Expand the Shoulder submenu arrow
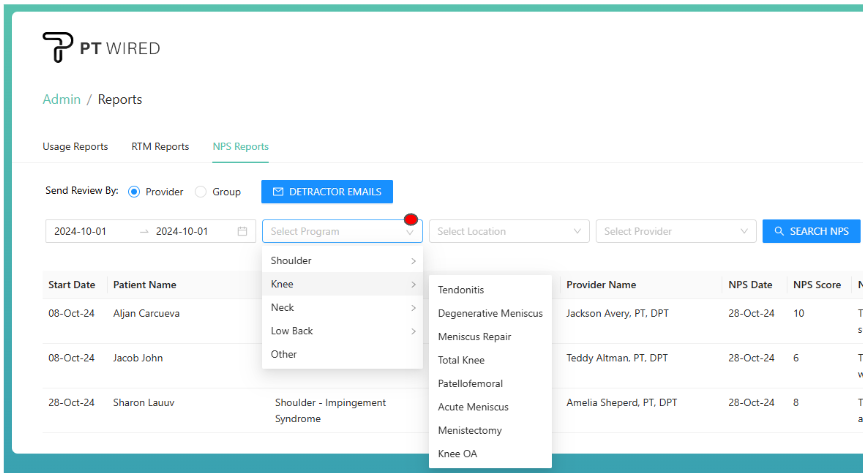The height and width of the screenshot is (473, 863). point(413,261)
